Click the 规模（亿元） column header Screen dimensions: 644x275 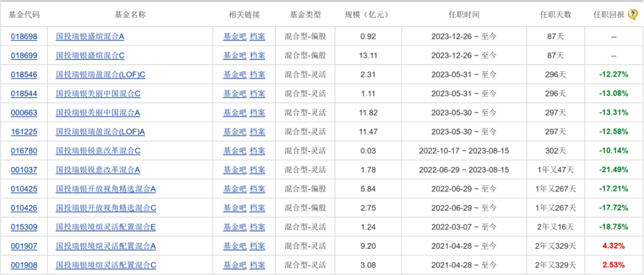[366, 15]
